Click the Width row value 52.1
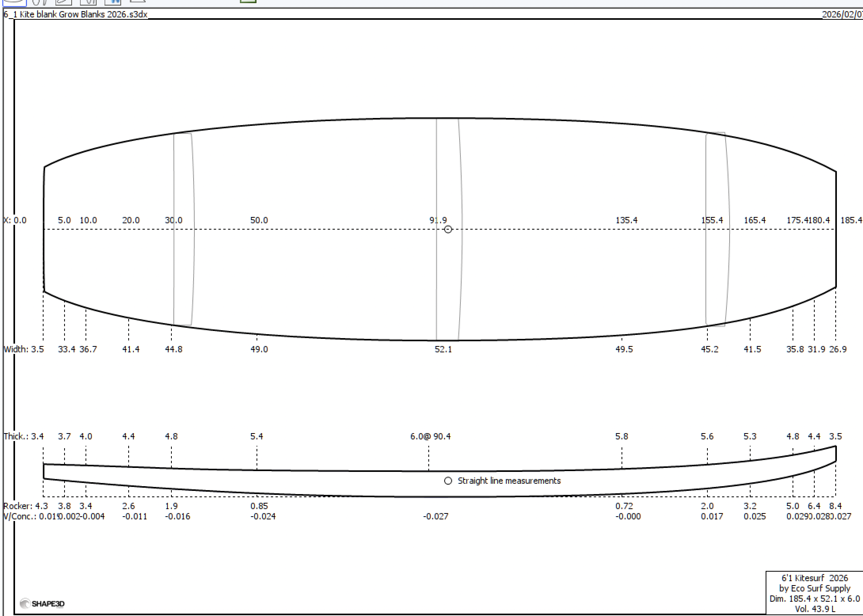 443,349
